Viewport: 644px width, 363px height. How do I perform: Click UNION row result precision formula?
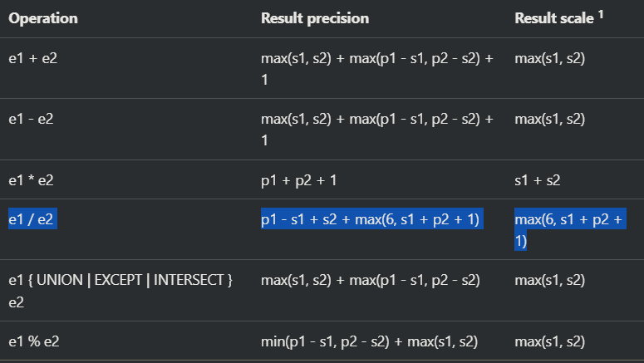[x=370, y=281]
